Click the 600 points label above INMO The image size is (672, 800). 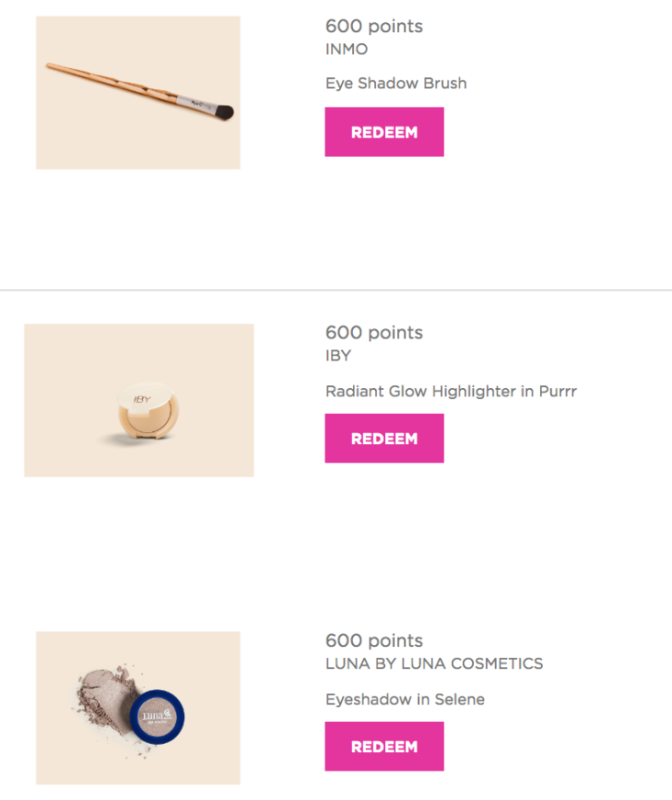point(374,26)
